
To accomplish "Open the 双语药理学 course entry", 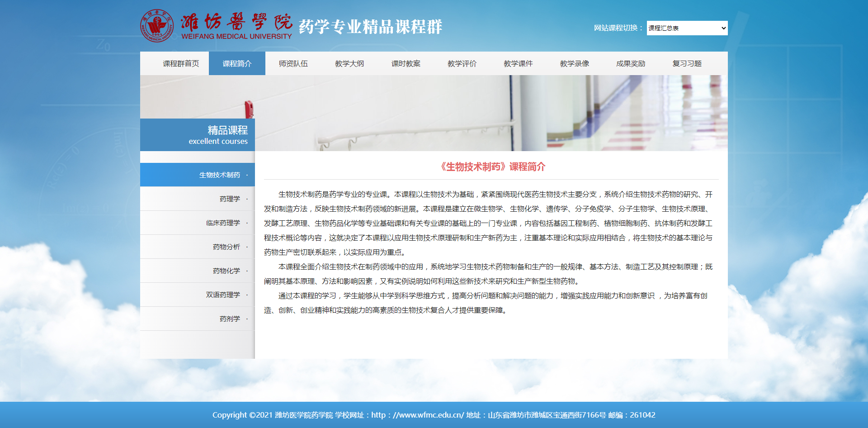I will (x=223, y=295).
